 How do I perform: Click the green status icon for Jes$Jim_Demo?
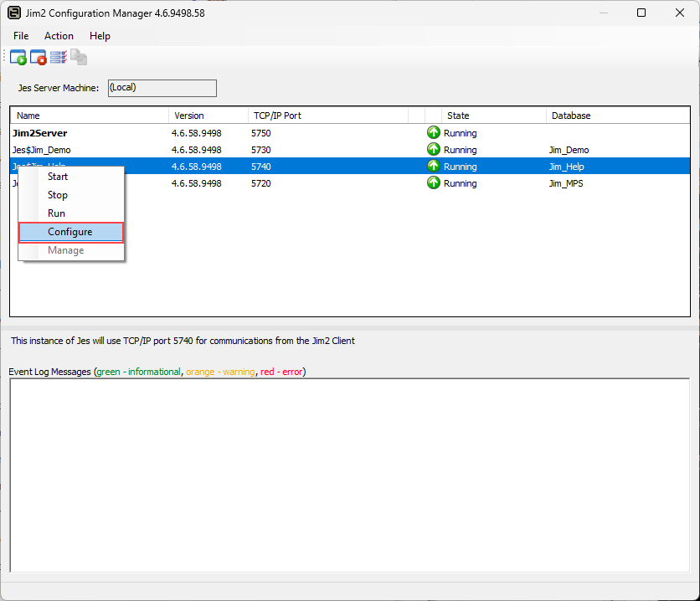(434, 149)
